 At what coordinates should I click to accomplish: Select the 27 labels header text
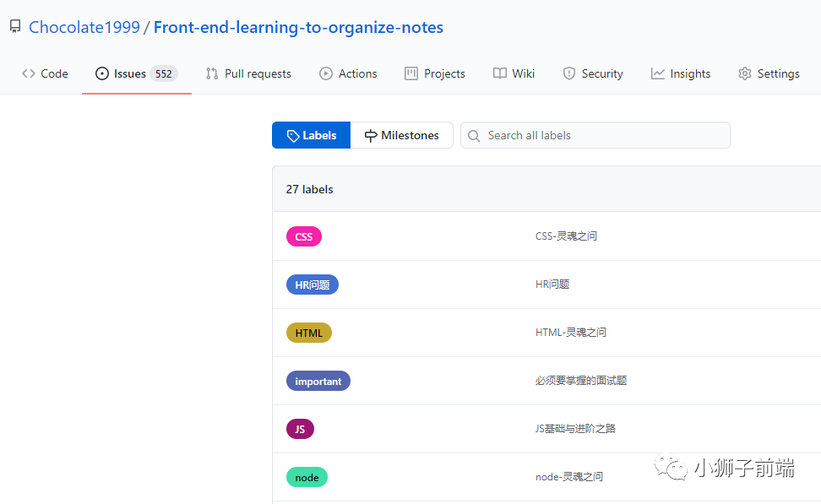(x=309, y=189)
